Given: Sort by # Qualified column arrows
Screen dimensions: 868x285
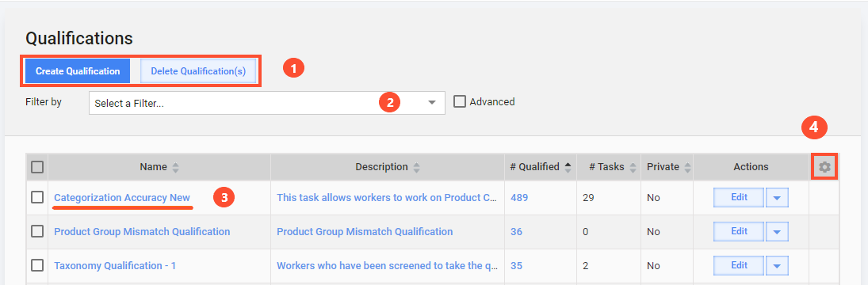Looking at the screenshot, I should 568,167.
